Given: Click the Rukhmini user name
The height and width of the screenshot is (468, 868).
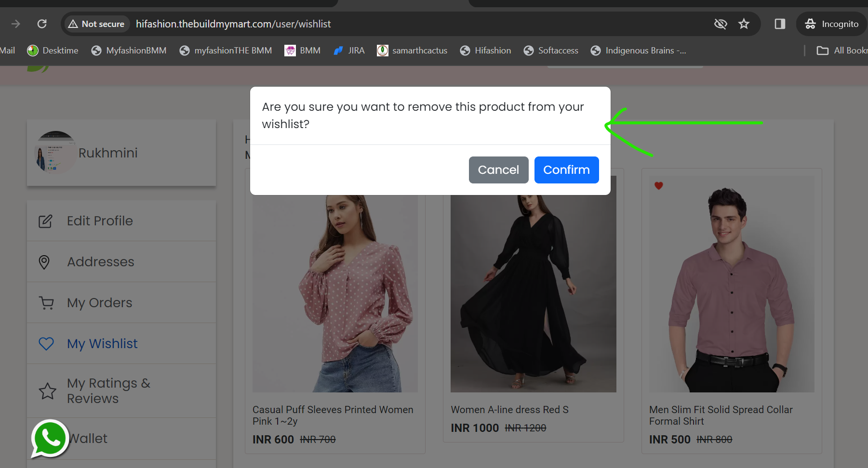Looking at the screenshot, I should (108, 153).
